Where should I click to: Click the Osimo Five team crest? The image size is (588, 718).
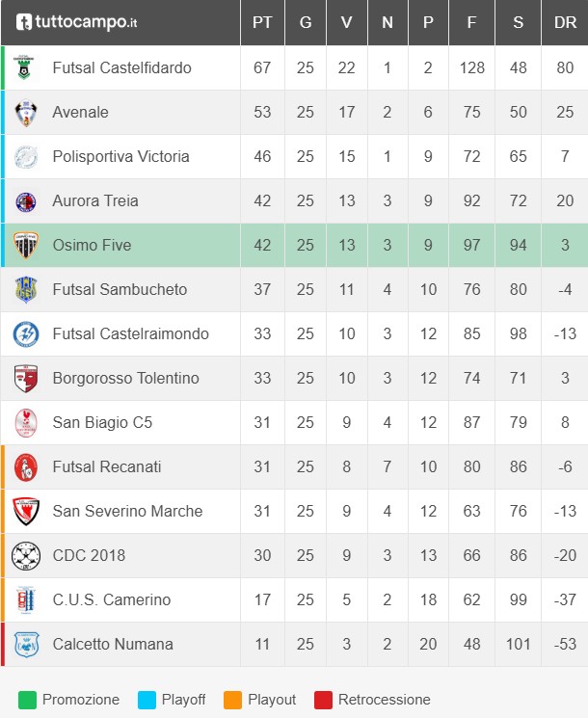[x=25, y=246]
